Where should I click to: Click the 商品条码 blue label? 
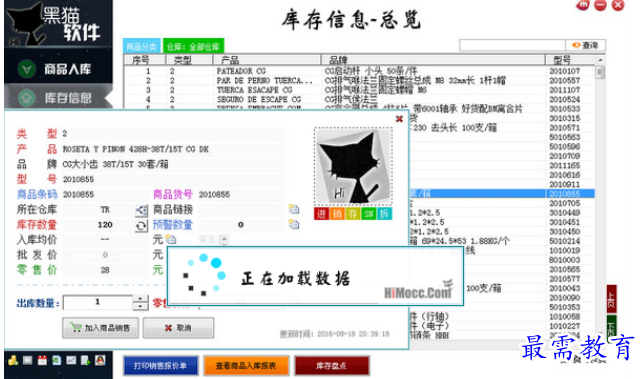pyautogui.click(x=37, y=194)
